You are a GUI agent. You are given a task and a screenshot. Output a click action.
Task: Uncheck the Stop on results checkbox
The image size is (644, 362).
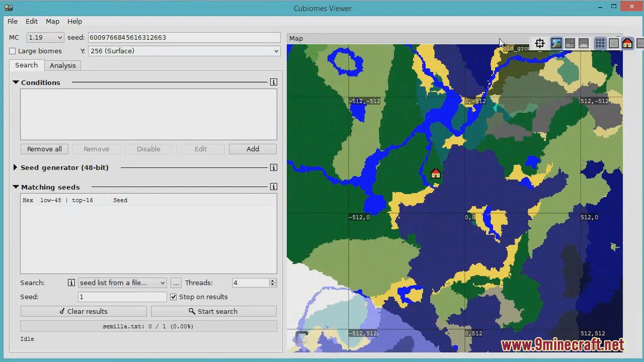pos(174,297)
